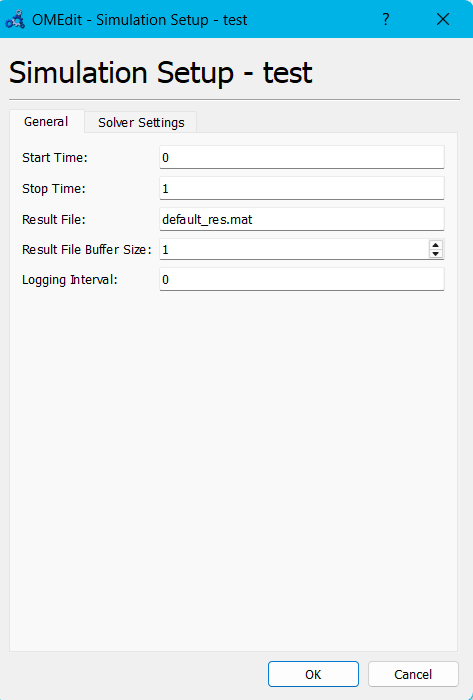
Task: Click the Result File Buffer Size value box
Action: [295, 249]
